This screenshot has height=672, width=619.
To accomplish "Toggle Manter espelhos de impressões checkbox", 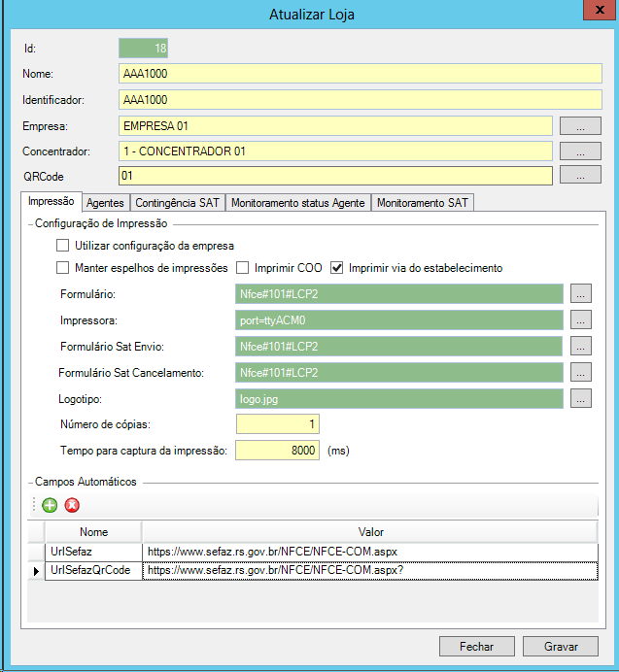I will pyautogui.click(x=64, y=268).
